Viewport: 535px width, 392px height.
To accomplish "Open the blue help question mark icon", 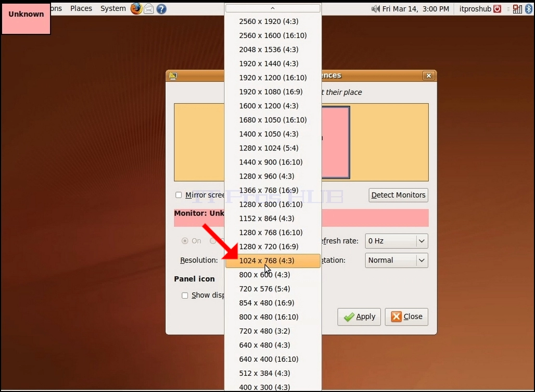I will (161, 9).
